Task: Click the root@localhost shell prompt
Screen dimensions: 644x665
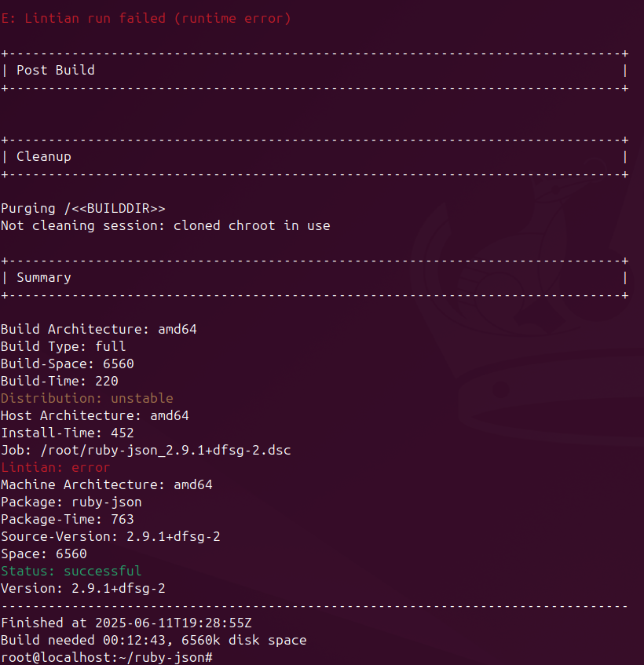Action: (x=106, y=656)
